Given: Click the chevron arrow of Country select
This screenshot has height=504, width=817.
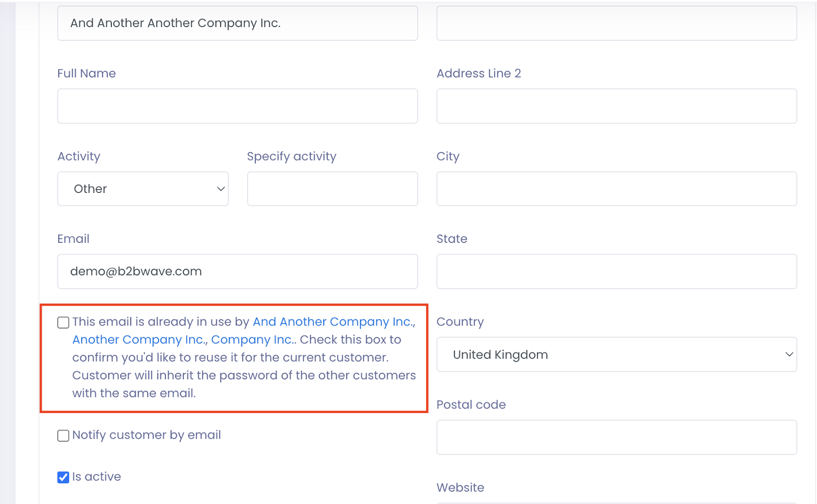Looking at the screenshot, I should click(789, 355).
